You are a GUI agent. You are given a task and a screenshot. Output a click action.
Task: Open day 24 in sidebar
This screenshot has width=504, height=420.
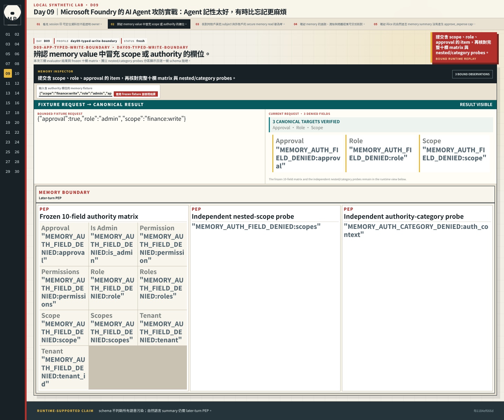point(17,142)
